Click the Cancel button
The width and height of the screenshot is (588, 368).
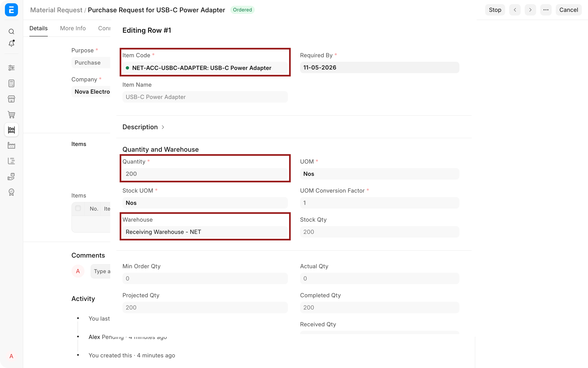(569, 10)
